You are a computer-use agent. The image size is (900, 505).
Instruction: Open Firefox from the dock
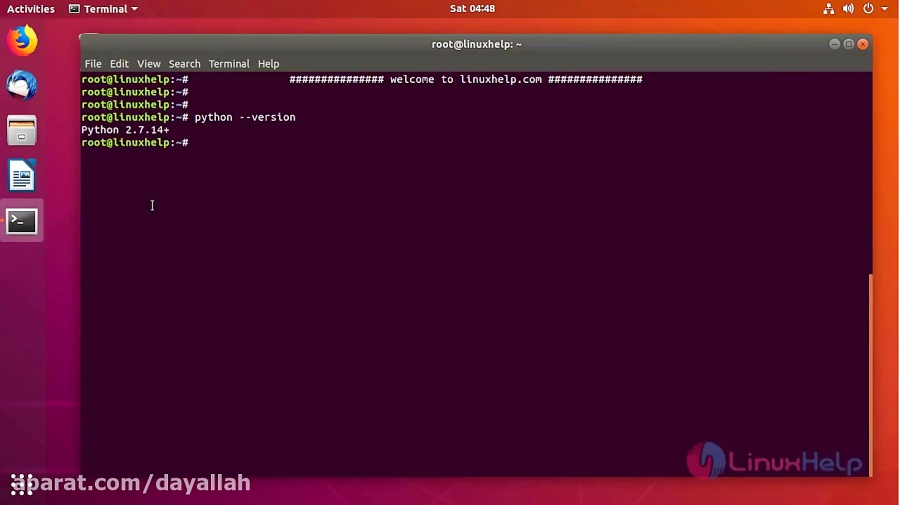coord(22,41)
